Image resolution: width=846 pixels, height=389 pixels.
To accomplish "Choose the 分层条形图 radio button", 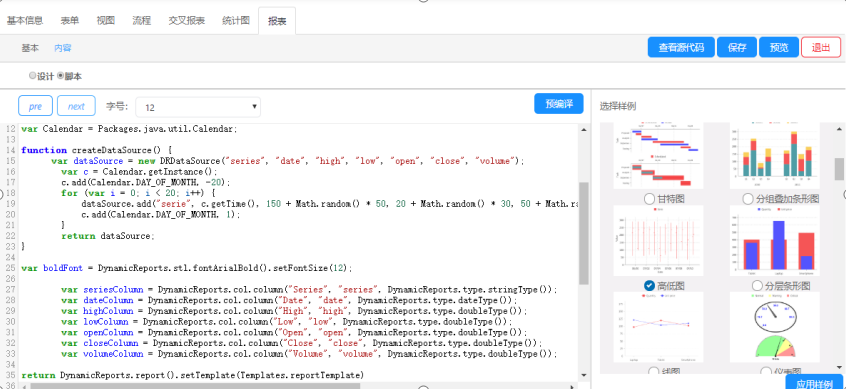I will [758, 285].
